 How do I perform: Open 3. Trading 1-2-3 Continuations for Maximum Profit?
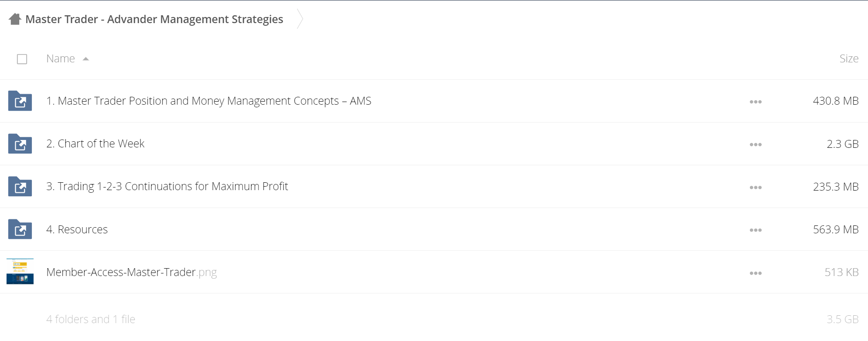tap(167, 186)
